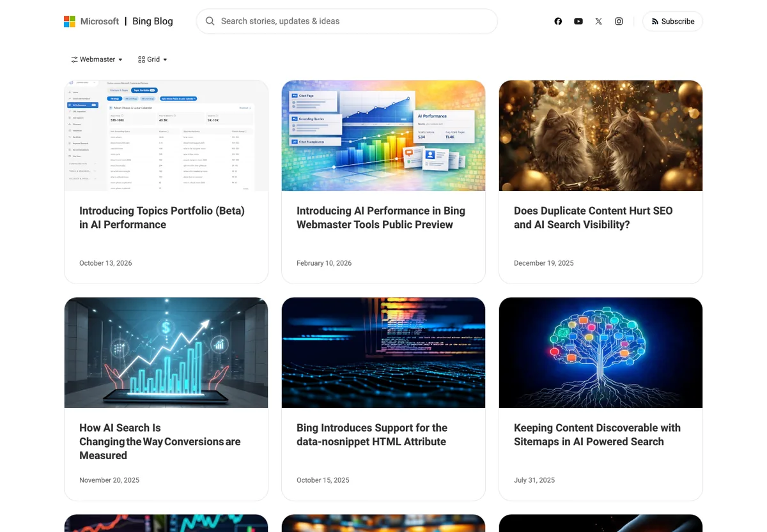Open the data-nosnippet HTML Attribute article
This screenshot has width=767, height=532.
(x=372, y=435)
